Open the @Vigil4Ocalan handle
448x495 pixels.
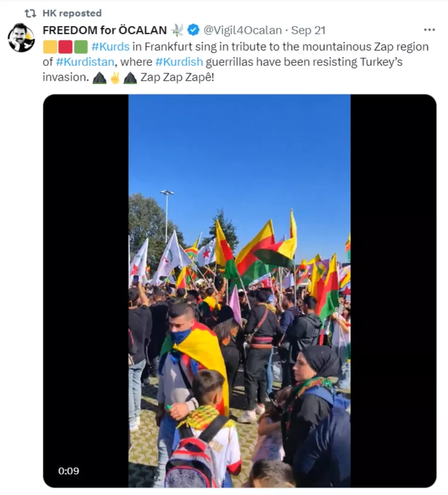[x=243, y=30]
